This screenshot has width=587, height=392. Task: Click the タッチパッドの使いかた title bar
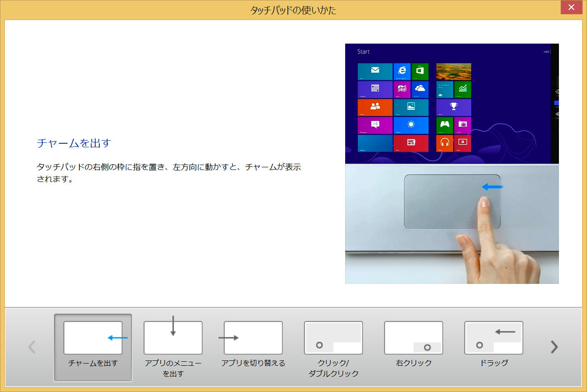click(x=293, y=10)
